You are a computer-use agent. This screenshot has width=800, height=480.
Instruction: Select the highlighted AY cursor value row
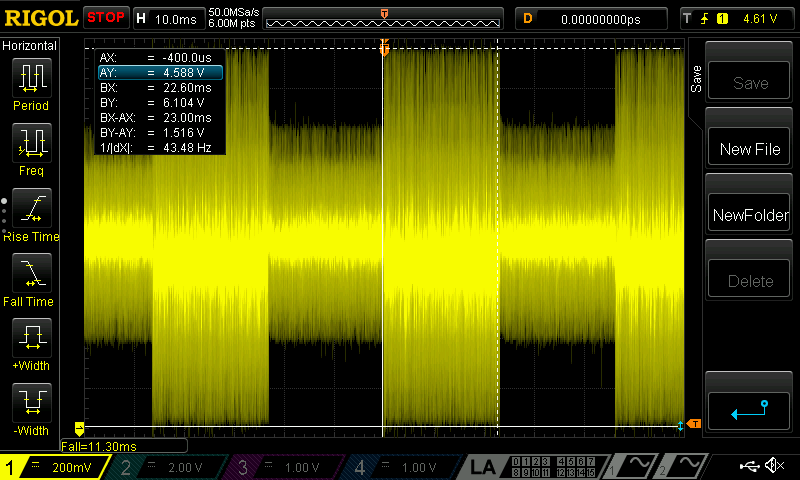click(x=160, y=72)
